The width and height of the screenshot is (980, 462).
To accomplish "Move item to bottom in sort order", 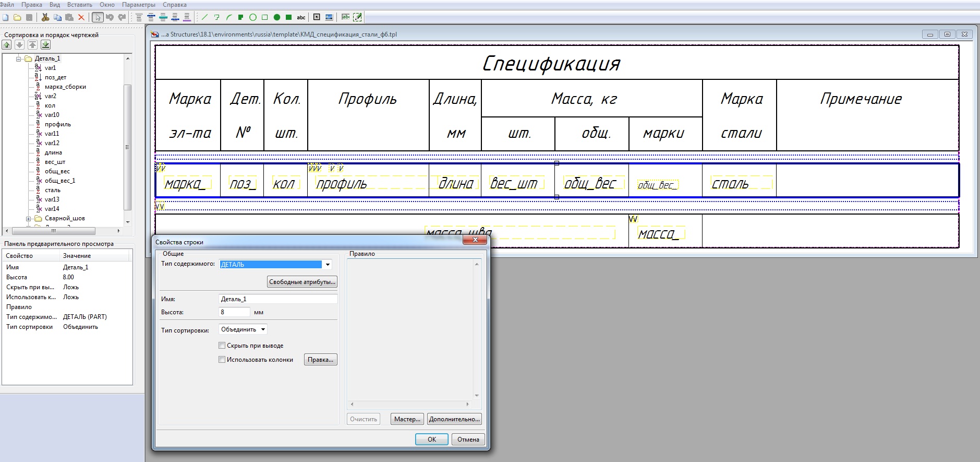I will [x=45, y=45].
